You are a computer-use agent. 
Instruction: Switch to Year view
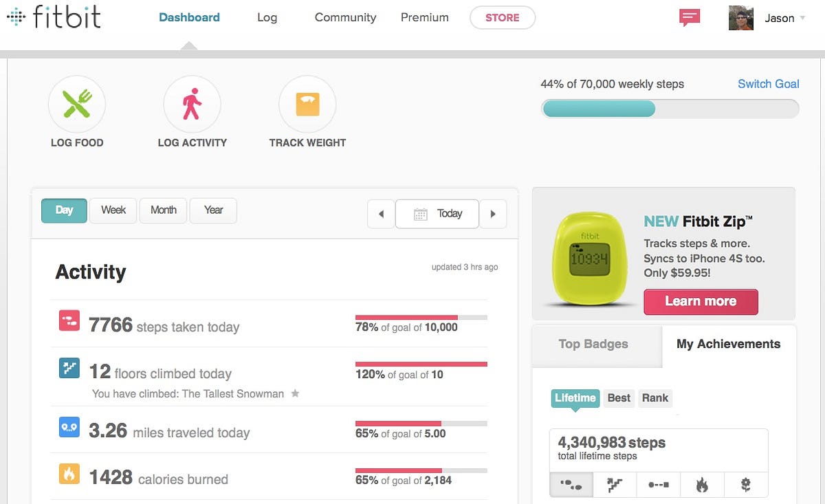tap(213, 210)
